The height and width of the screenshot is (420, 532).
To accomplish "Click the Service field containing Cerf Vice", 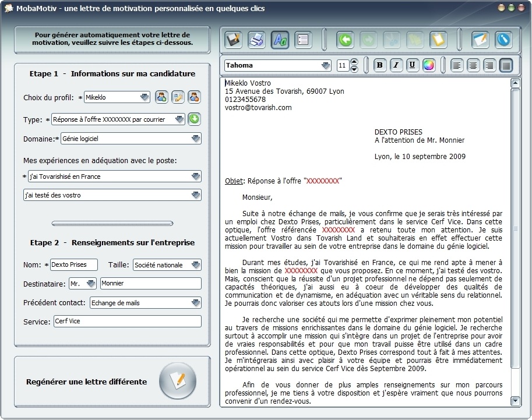I will point(128,322).
